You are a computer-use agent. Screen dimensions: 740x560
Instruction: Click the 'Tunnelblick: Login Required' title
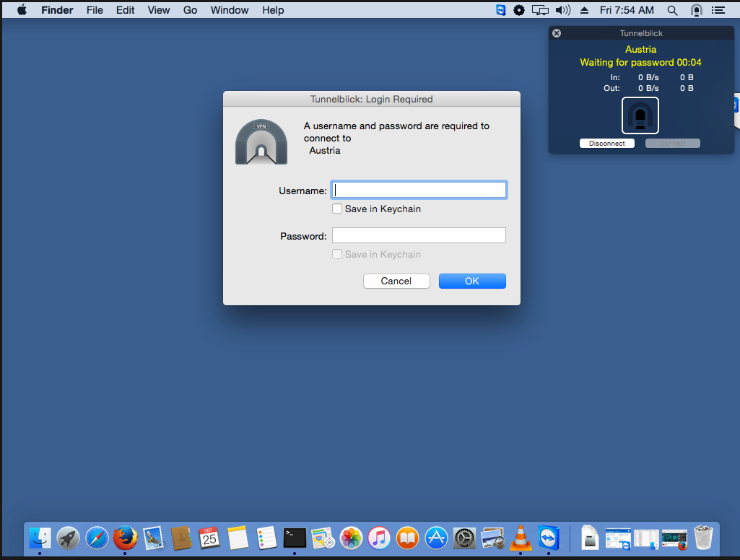pyautogui.click(x=371, y=99)
